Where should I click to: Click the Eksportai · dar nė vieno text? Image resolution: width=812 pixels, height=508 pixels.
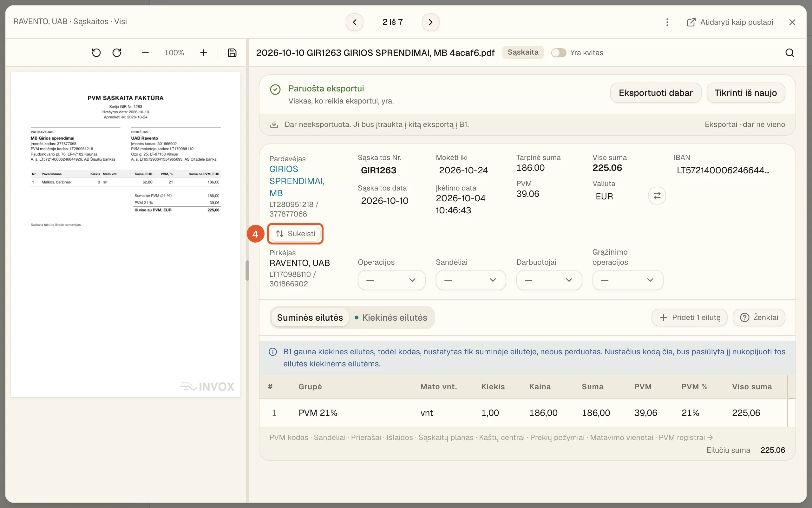coord(744,125)
